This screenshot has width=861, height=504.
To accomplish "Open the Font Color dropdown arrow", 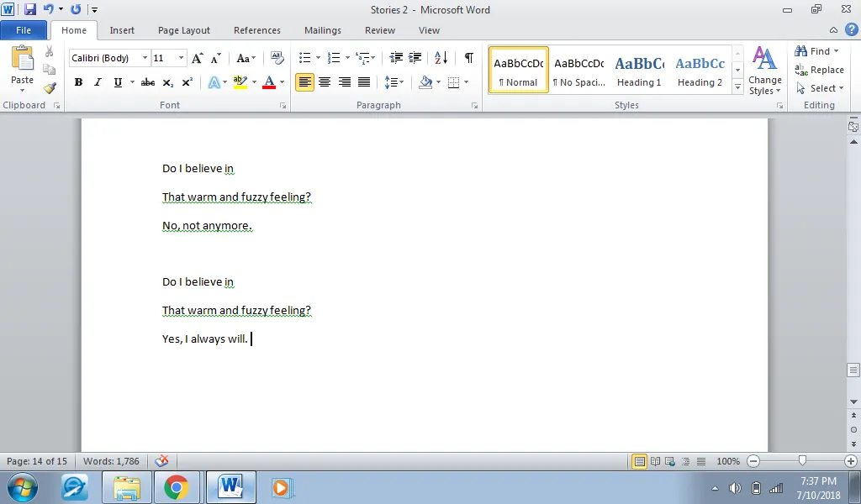I will click(x=283, y=82).
